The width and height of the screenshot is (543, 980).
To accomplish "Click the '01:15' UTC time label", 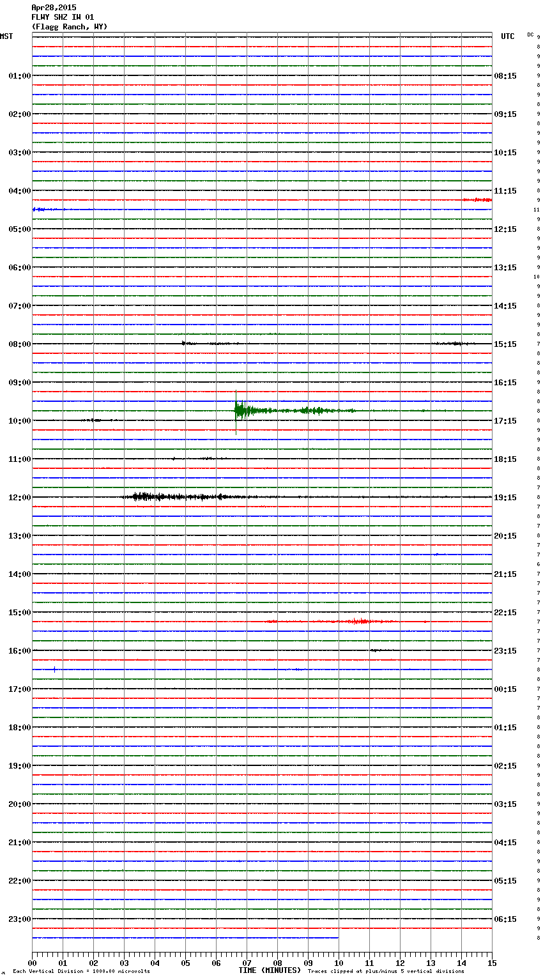I will pos(505,728).
